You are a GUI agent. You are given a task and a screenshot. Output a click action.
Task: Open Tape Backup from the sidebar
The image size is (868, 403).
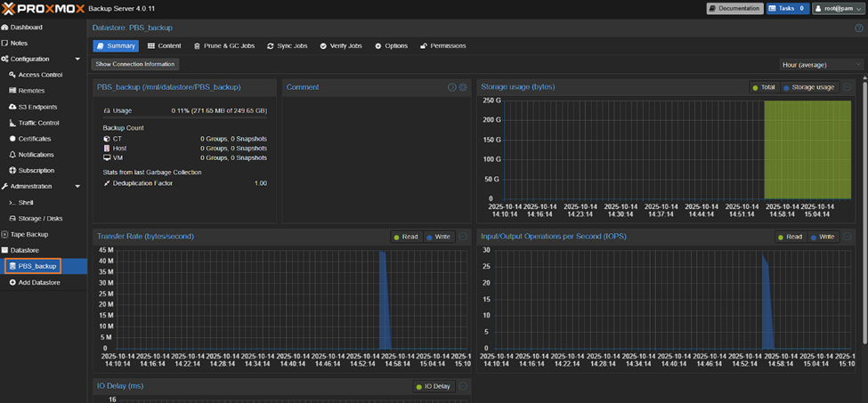pyautogui.click(x=29, y=235)
